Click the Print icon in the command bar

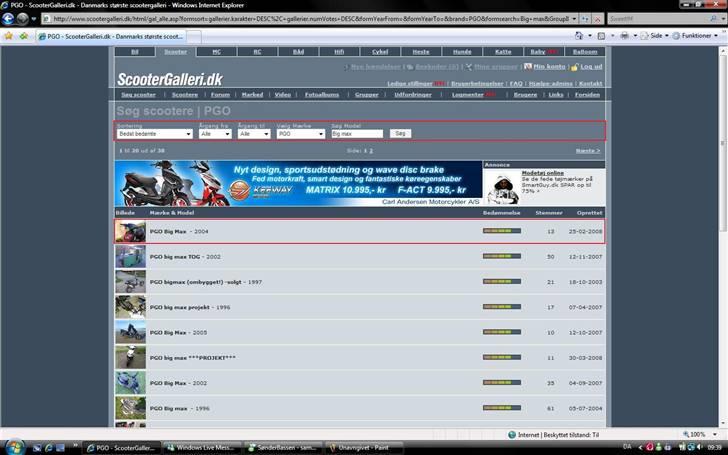pyautogui.click(x=624, y=36)
